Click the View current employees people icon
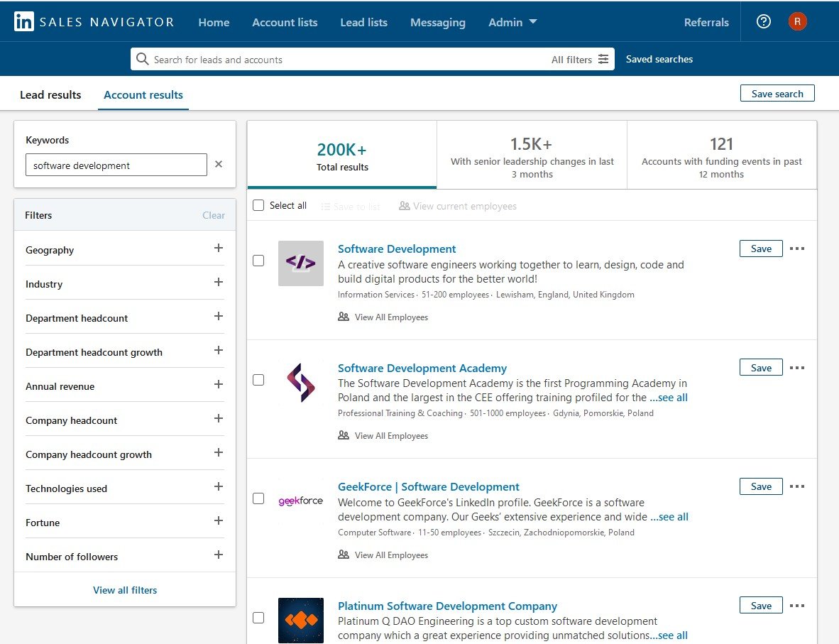 (x=405, y=206)
